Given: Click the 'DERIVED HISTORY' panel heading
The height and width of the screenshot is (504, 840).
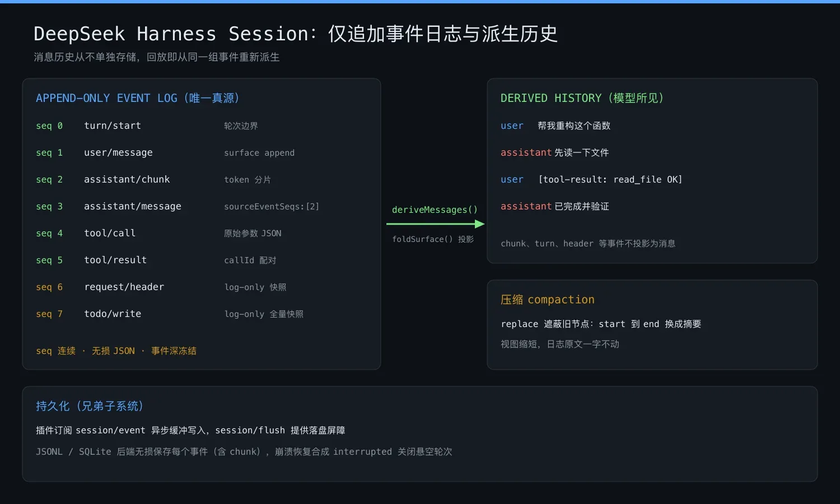Looking at the screenshot, I should coord(582,98).
